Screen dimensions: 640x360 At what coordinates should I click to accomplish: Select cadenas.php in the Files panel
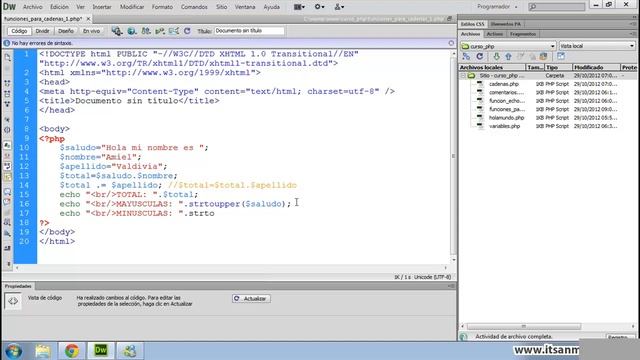504,84
